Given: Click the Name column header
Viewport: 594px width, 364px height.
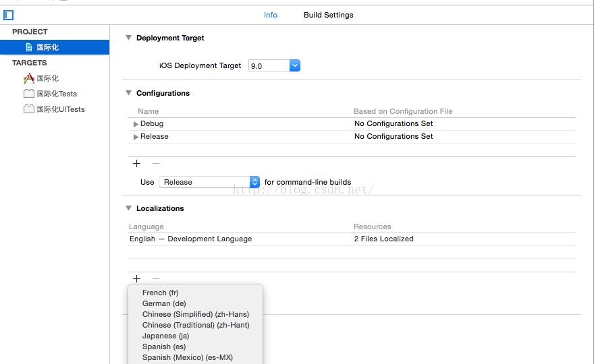Looking at the screenshot, I should [148, 112].
